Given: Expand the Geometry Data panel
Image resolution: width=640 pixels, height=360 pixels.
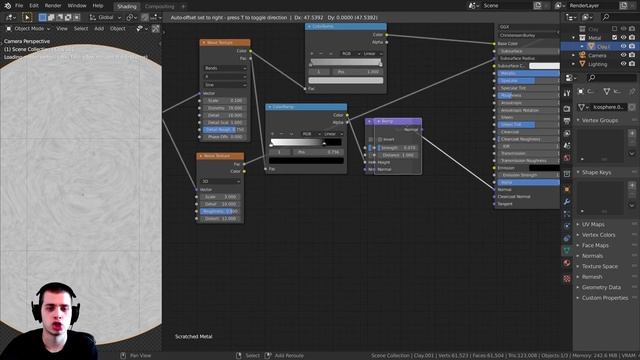Looking at the screenshot, I should click(601, 287).
